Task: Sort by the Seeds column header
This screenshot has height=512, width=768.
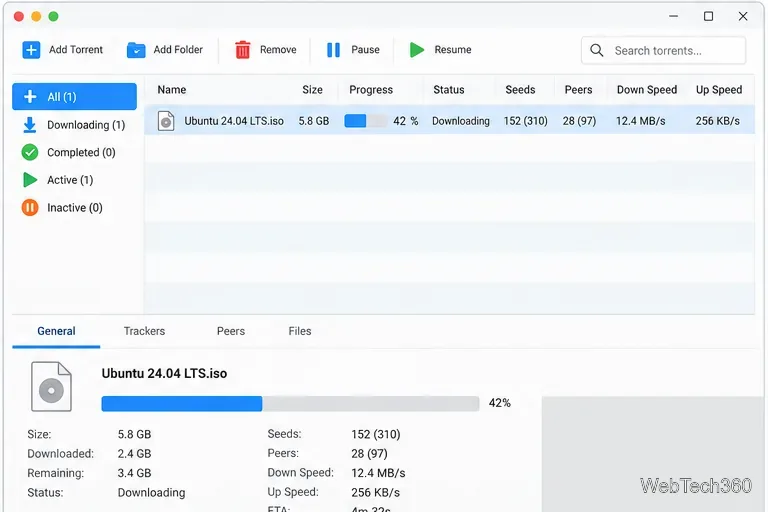Action: pos(520,90)
